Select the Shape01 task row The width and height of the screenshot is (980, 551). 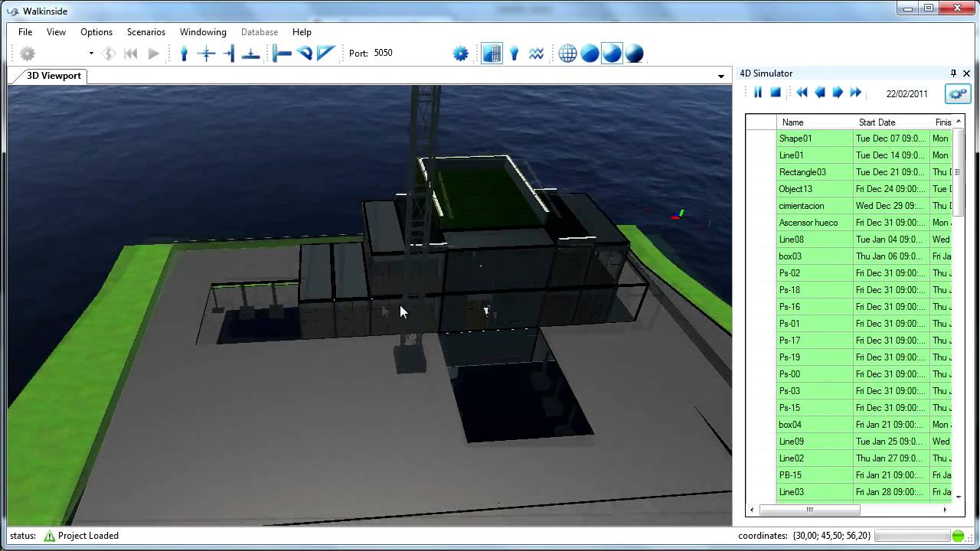849,139
